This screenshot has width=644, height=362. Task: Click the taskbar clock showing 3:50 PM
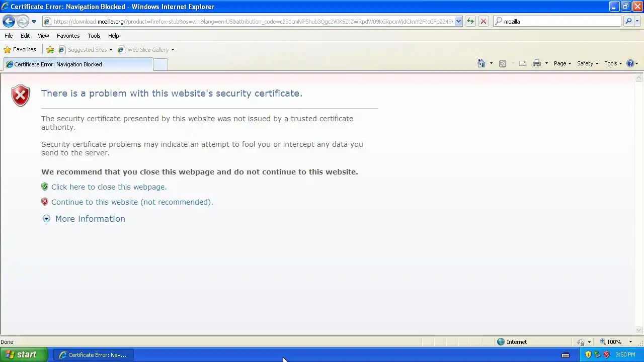625,355
